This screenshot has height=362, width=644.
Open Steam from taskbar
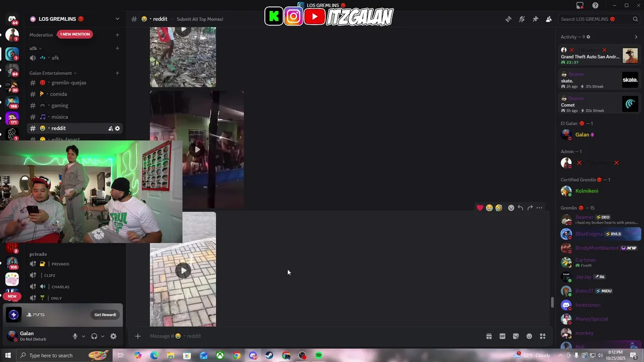click(269, 355)
